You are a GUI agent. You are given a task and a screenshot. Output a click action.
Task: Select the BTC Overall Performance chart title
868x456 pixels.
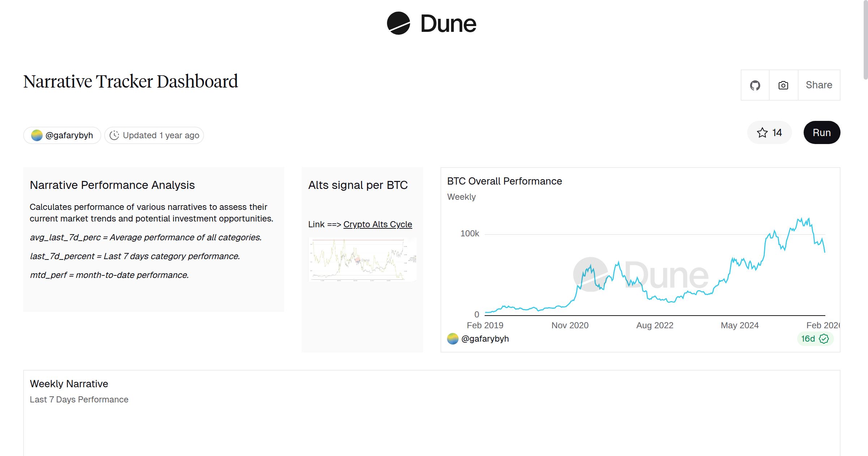504,181
